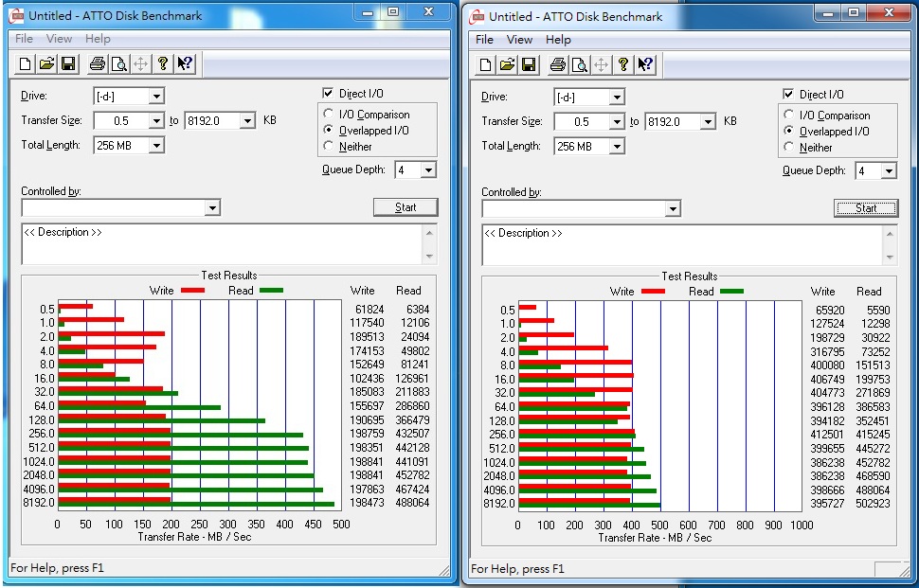Screen dimensions: 919x588
Task: Click context Help arrow icon in right window
Action: coord(645,64)
